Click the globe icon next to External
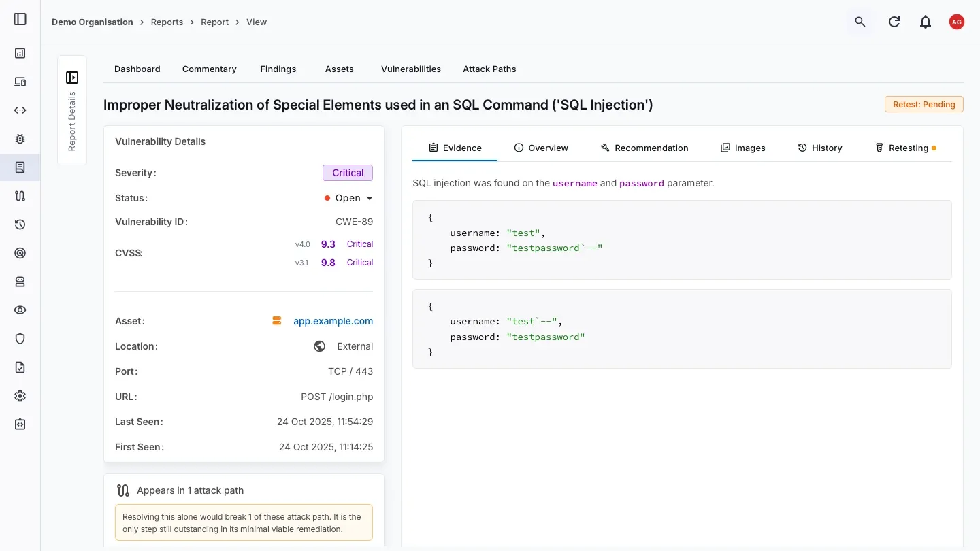Viewport: 980px width, 551px height. (x=319, y=346)
